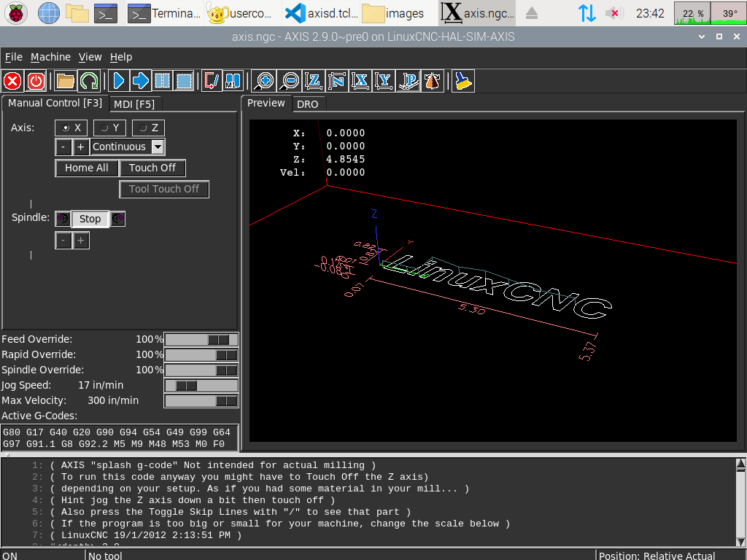
Task: Click the G-code listing scrollbar down arrow
Action: (740, 541)
